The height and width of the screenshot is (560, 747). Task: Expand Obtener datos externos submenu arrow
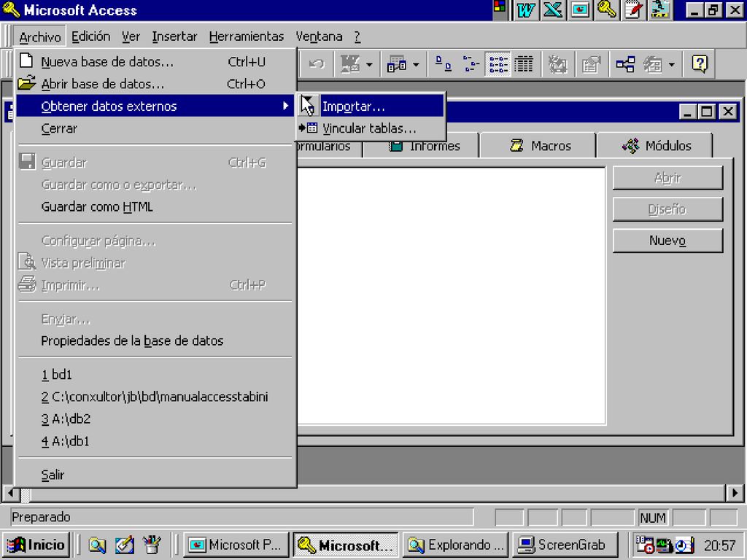click(285, 106)
